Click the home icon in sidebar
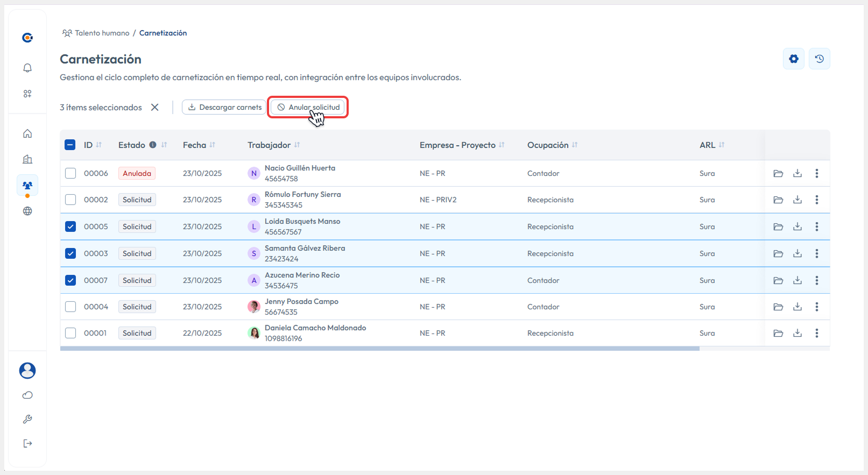 pyautogui.click(x=27, y=133)
